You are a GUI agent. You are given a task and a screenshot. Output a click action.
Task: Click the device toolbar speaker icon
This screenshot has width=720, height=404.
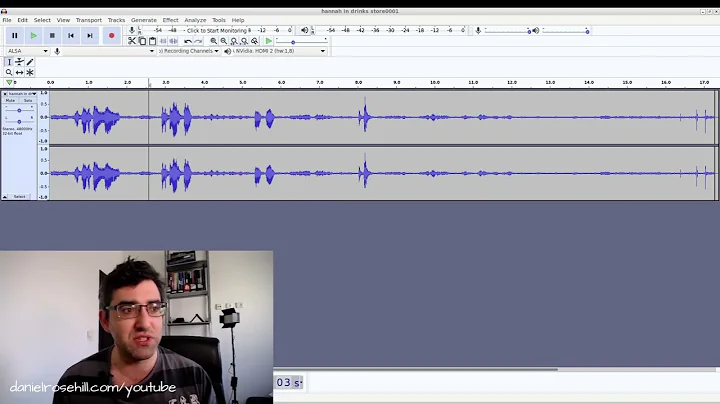point(227,51)
